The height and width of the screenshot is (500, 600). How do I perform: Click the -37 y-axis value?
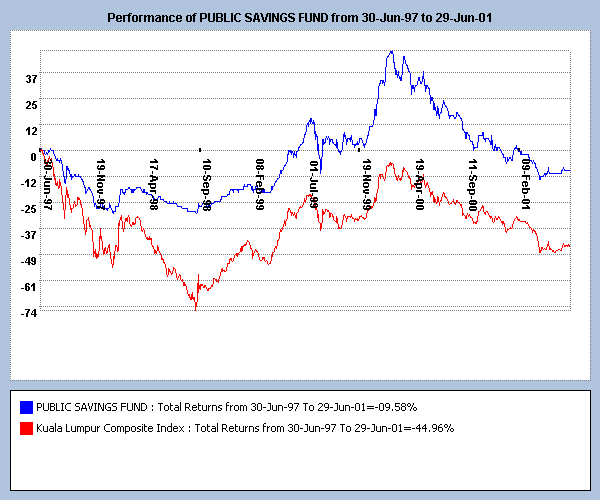coord(29,235)
